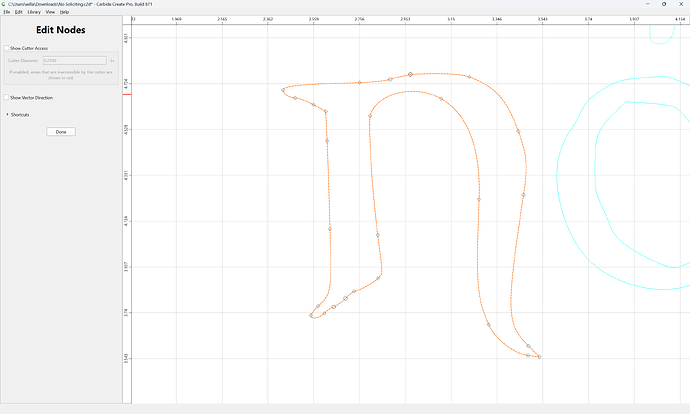Open the Help menu
Viewport: 690px width, 414px height.
coord(64,12)
